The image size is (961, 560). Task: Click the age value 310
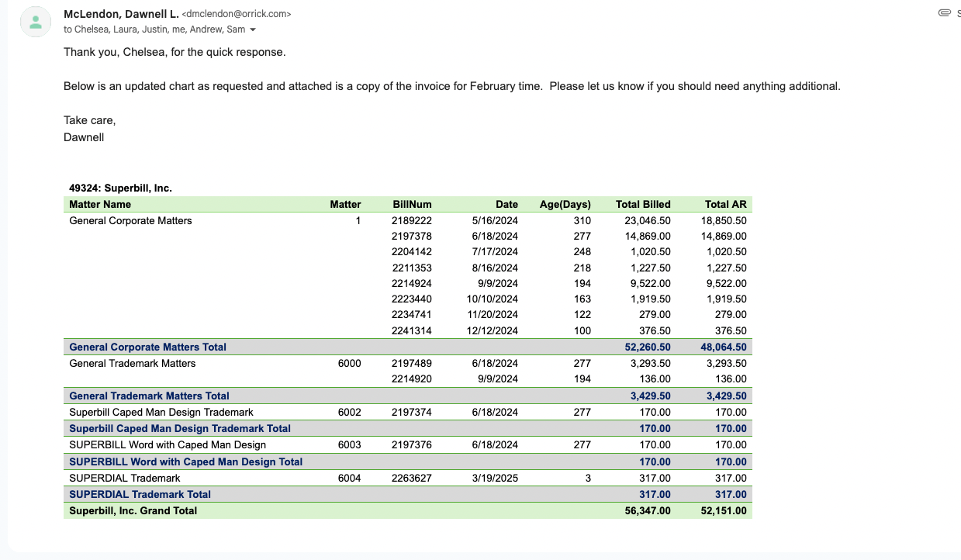pos(582,220)
